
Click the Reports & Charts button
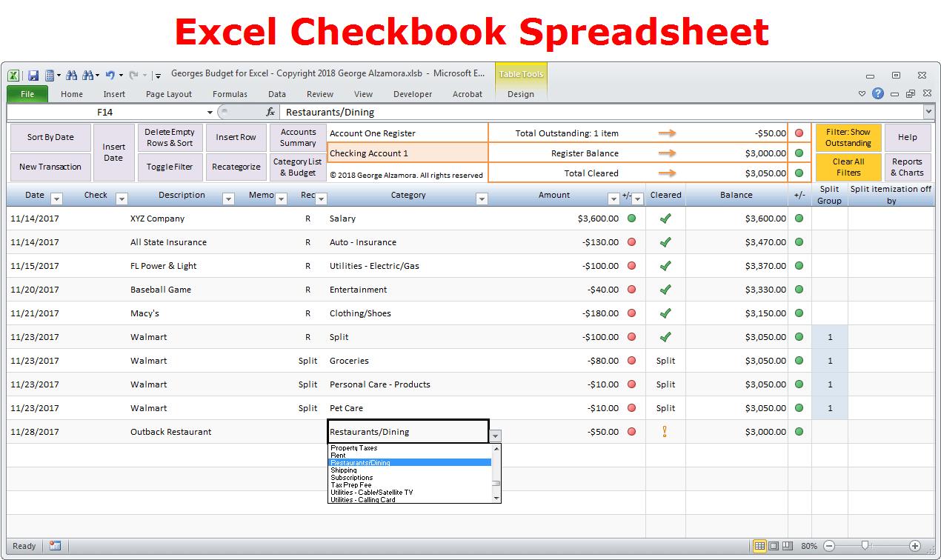pos(907,167)
